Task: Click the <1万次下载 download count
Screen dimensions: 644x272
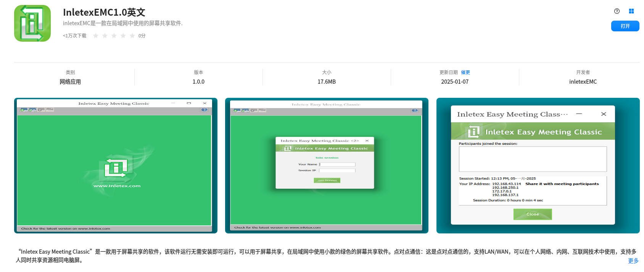Action: 74,36
